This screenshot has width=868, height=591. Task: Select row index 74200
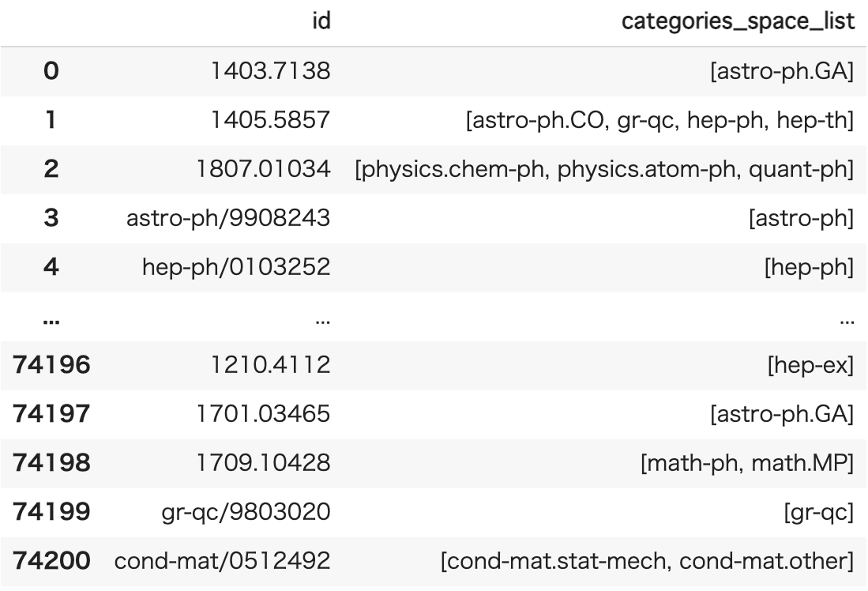click(51, 561)
